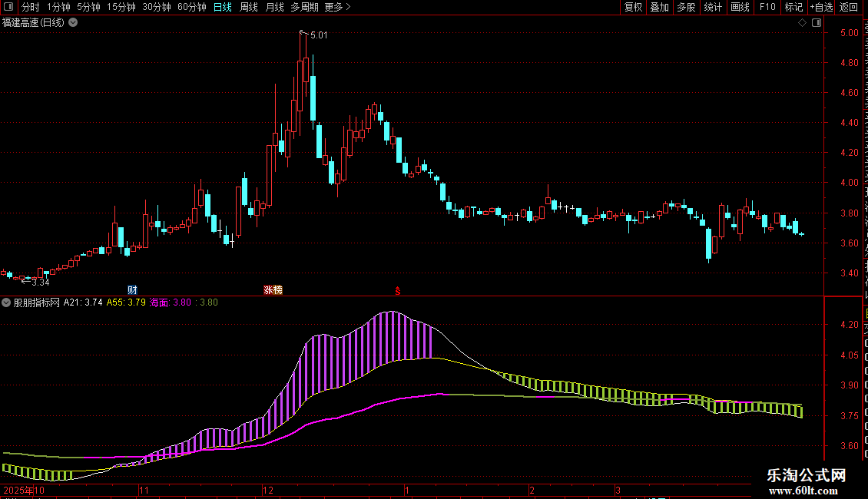Click the 3.34 low price label
This screenshot has width=868, height=499.
pyautogui.click(x=41, y=283)
